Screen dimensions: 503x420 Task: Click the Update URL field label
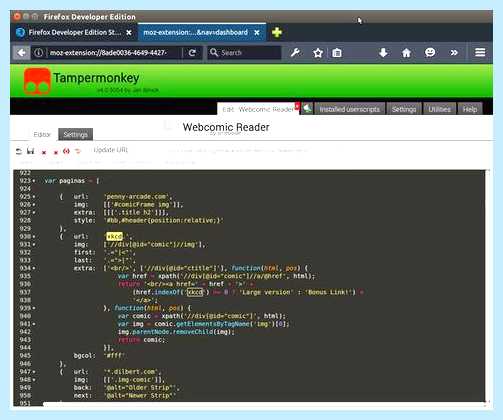pyautogui.click(x=111, y=150)
